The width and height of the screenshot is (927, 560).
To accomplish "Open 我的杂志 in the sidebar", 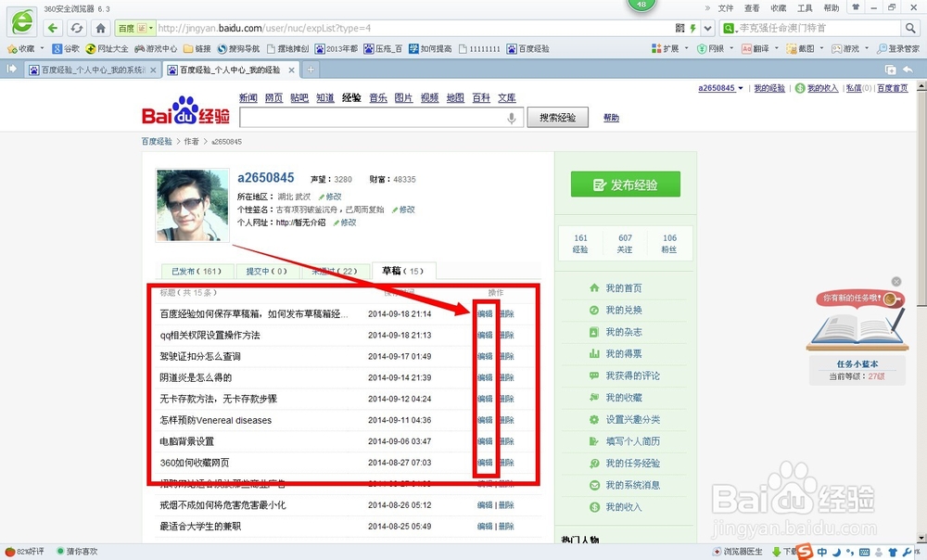I will point(623,332).
